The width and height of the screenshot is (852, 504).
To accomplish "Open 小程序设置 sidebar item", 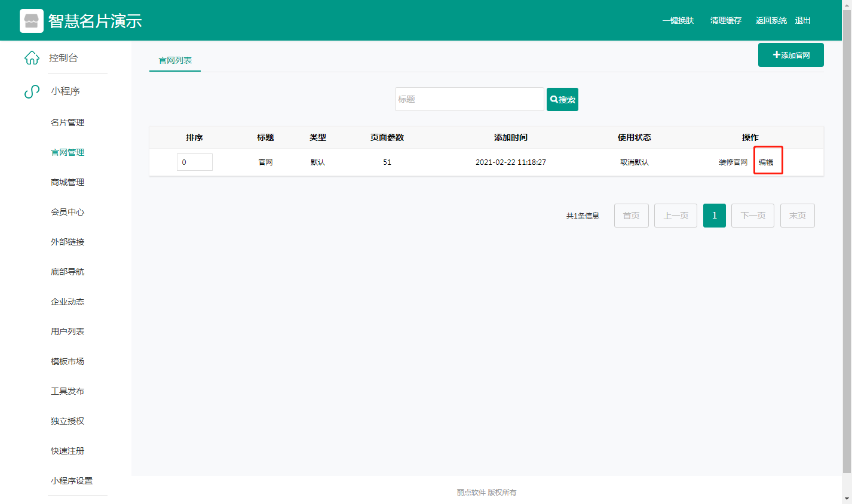I will pyautogui.click(x=72, y=481).
